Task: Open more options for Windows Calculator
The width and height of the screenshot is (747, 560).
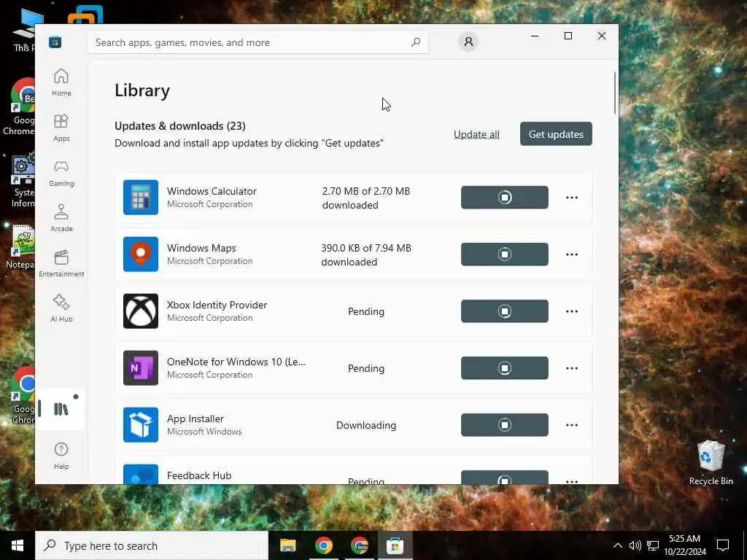Action: point(572,197)
